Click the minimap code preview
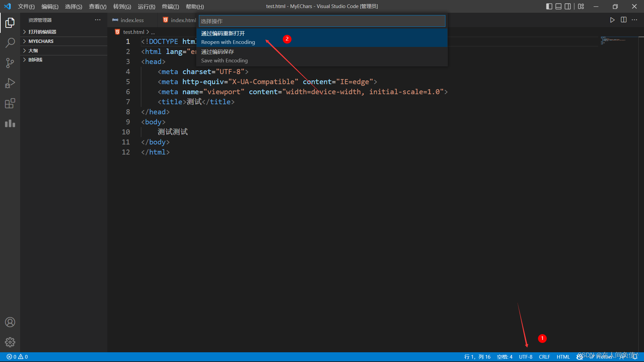This screenshot has width=644, height=362. pos(613,41)
